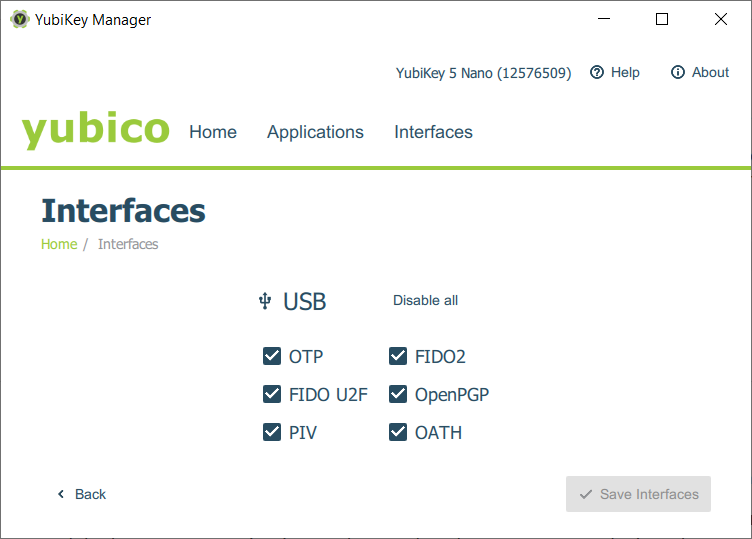The height and width of the screenshot is (539, 752).
Task: Toggle the PIV checkbox
Action: (x=272, y=433)
